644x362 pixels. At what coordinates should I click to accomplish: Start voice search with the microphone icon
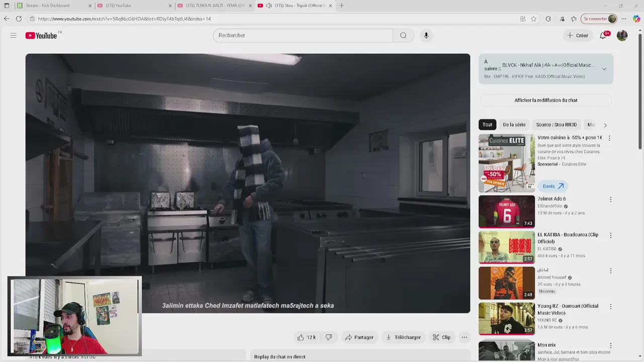click(426, 36)
